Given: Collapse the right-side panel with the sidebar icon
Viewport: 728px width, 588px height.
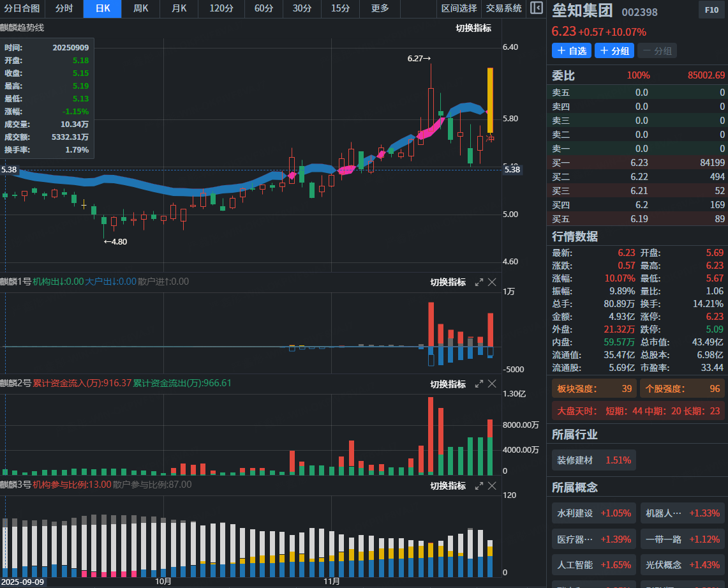Looking at the screenshot, I should click(x=537, y=8).
